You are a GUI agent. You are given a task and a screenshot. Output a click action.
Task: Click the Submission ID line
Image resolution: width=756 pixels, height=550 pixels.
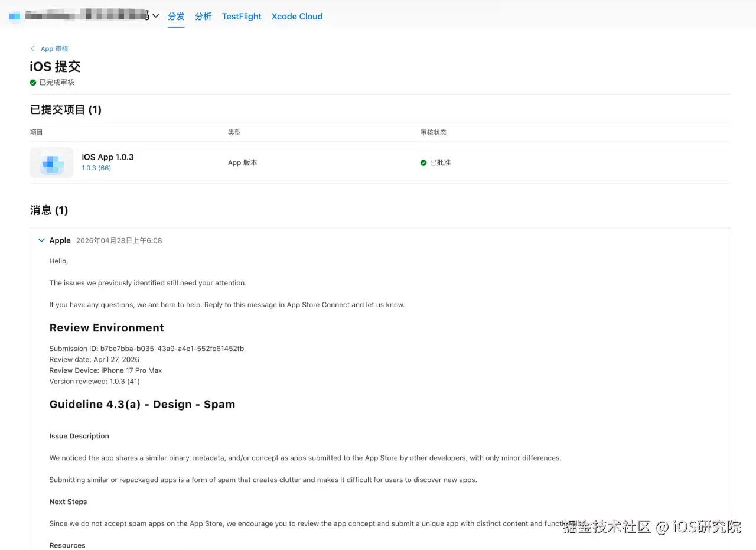tap(146, 349)
